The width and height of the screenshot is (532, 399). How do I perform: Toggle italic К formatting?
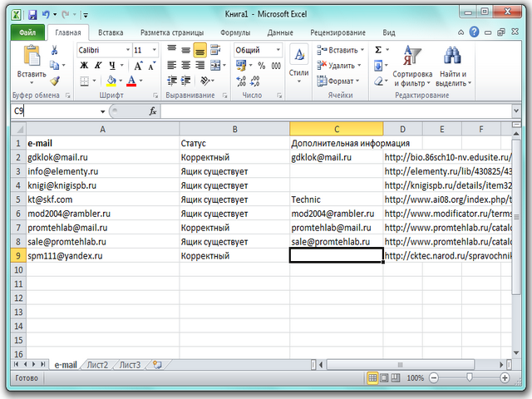click(98, 65)
